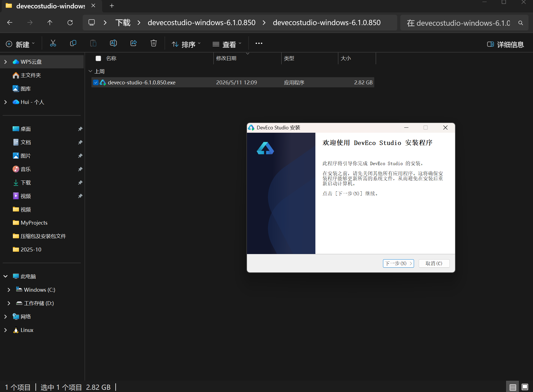Minimize the DevEco Studio installer window
The image size is (533, 392).
pyautogui.click(x=406, y=128)
